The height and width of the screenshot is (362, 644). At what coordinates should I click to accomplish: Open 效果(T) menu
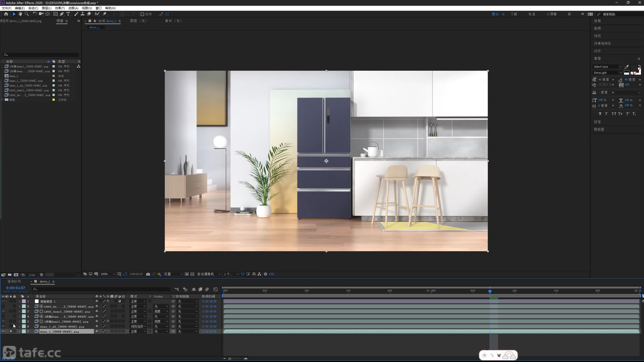[60, 8]
